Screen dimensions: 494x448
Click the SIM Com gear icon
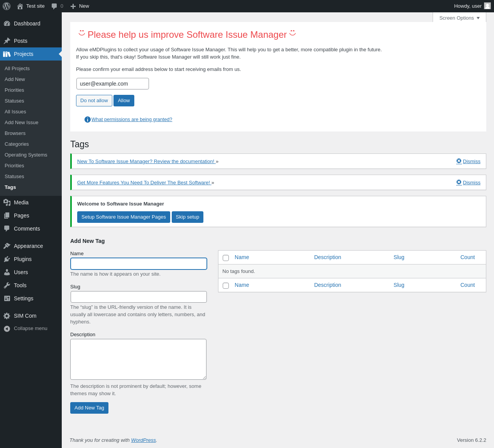click(7, 316)
